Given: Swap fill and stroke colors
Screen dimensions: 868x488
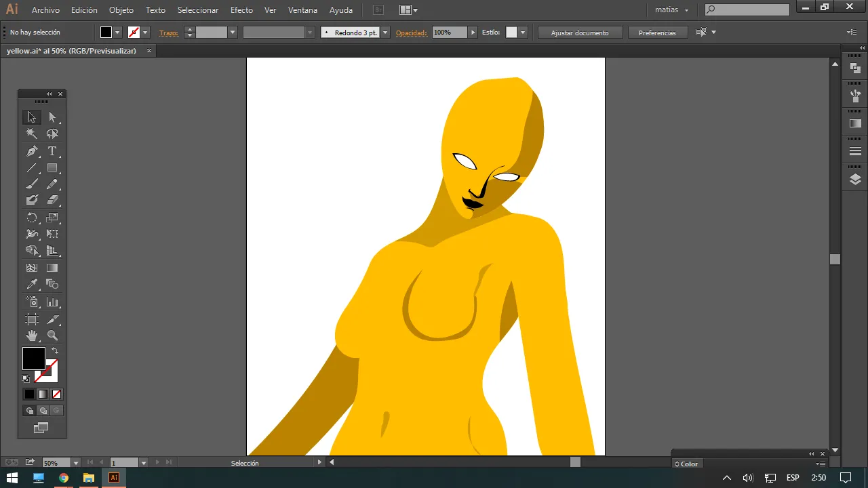Looking at the screenshot, I should [x=55, y=350].
